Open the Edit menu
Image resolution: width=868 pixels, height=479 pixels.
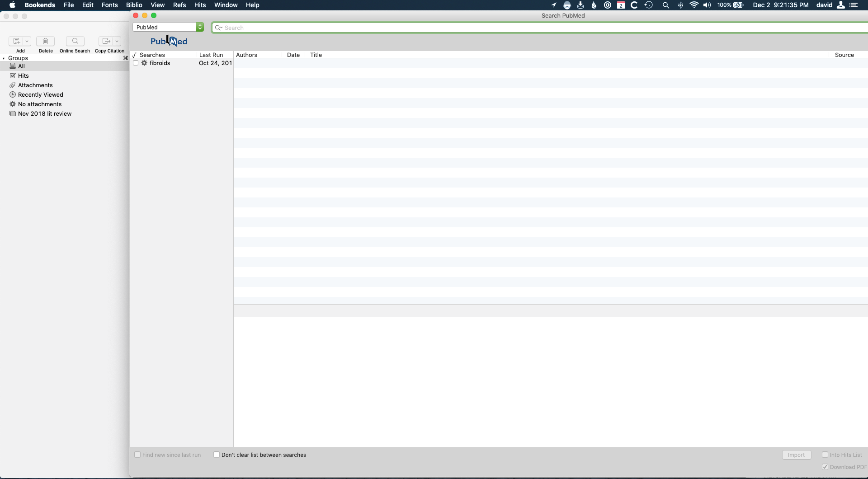[88, 5]
